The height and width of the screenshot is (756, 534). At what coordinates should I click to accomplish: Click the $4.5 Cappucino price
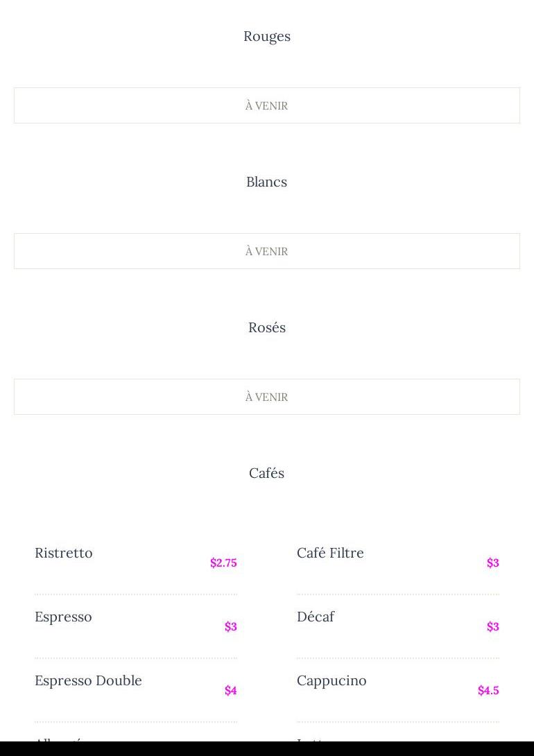tap(488, 690)
